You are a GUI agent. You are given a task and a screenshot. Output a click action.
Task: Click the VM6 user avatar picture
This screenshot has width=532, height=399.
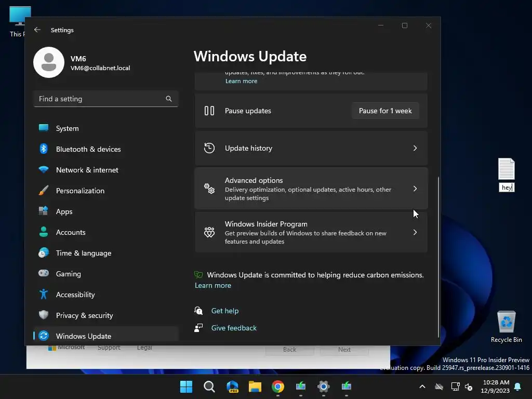tap(49, 62)
